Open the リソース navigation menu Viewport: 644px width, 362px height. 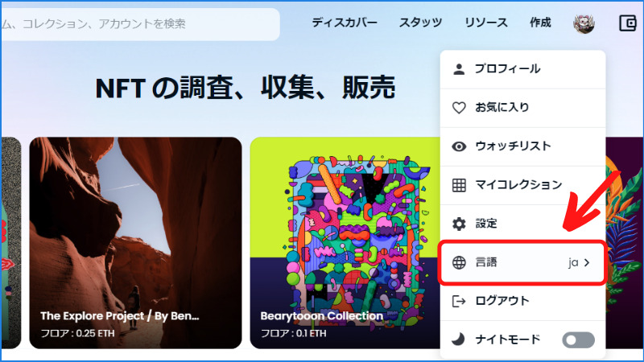[486, 23]
